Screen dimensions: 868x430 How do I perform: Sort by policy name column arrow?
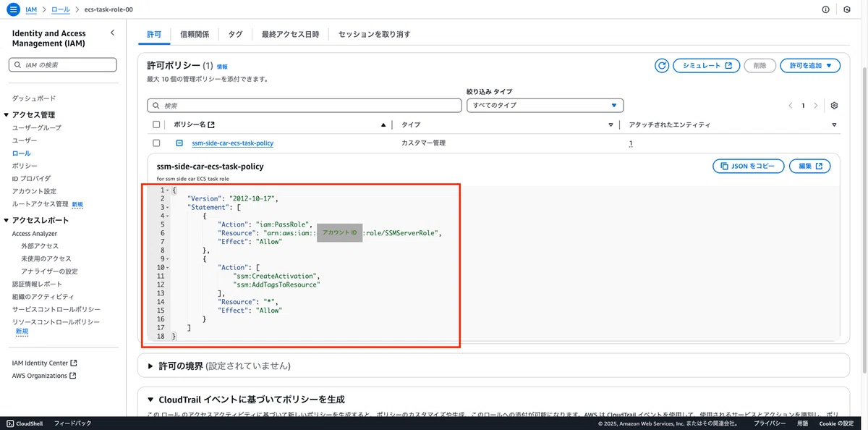pyautogui.click(x=383, y=125)
